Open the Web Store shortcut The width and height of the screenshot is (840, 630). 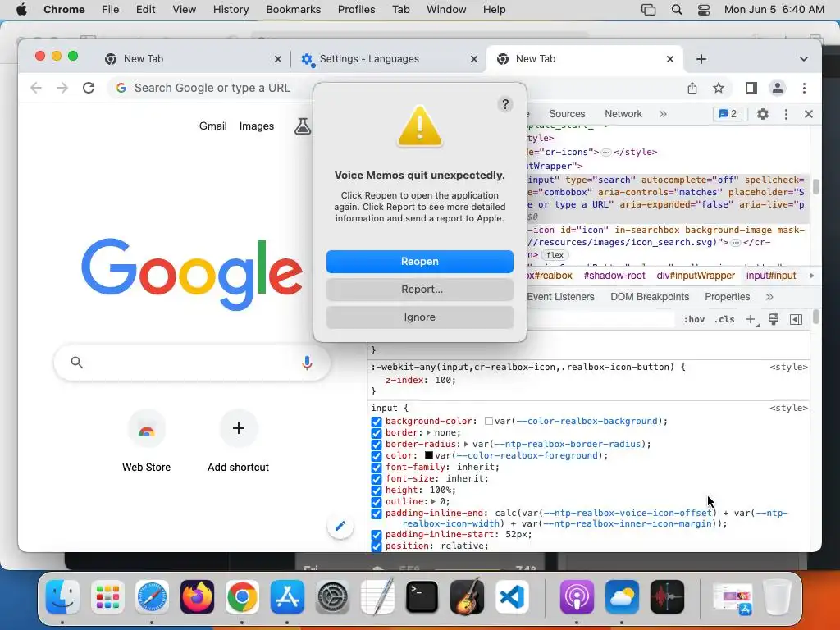tap(146, 441)
